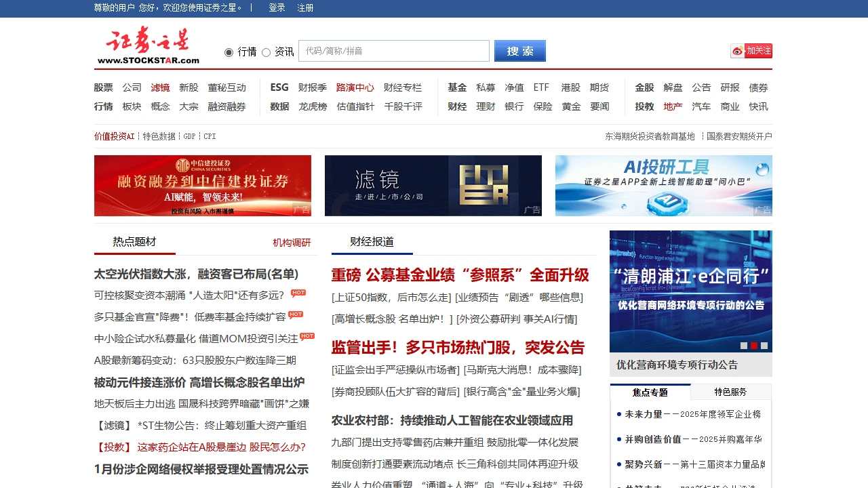Open the 路演中心 section

355,87
